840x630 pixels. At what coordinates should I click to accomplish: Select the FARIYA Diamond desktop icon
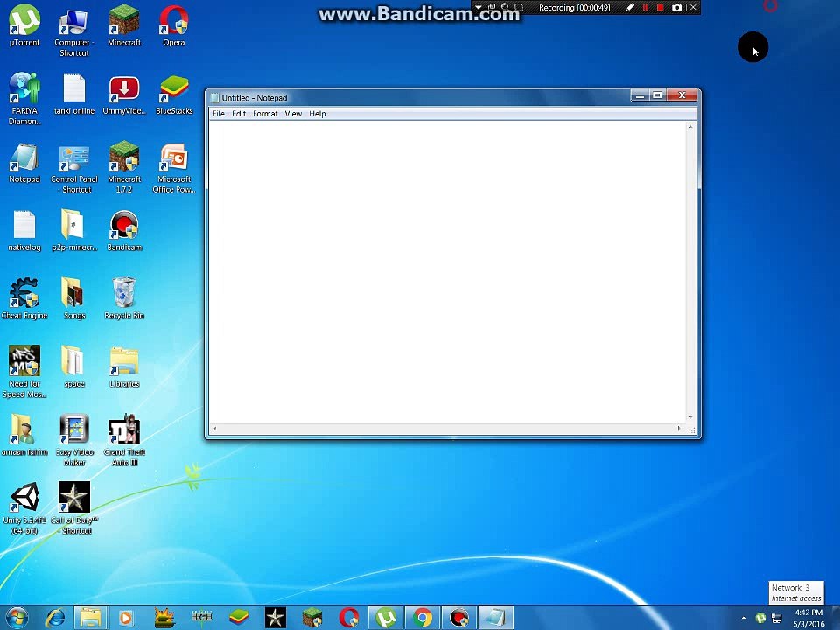[24, 99]
